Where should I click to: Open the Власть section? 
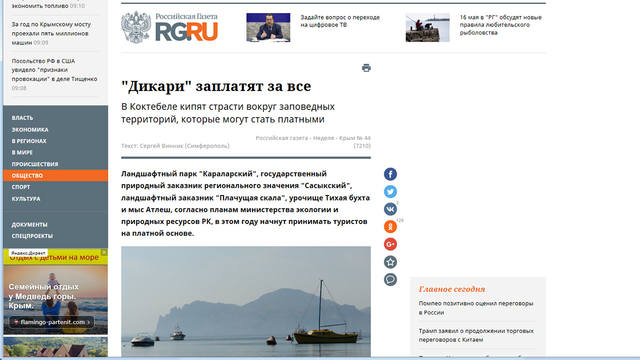[x=22, y=118]
